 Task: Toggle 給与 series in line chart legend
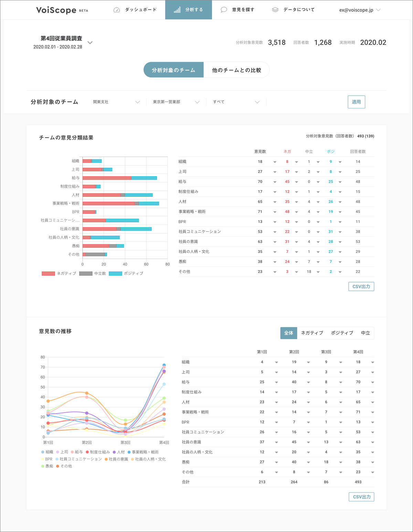pos(77,452)
